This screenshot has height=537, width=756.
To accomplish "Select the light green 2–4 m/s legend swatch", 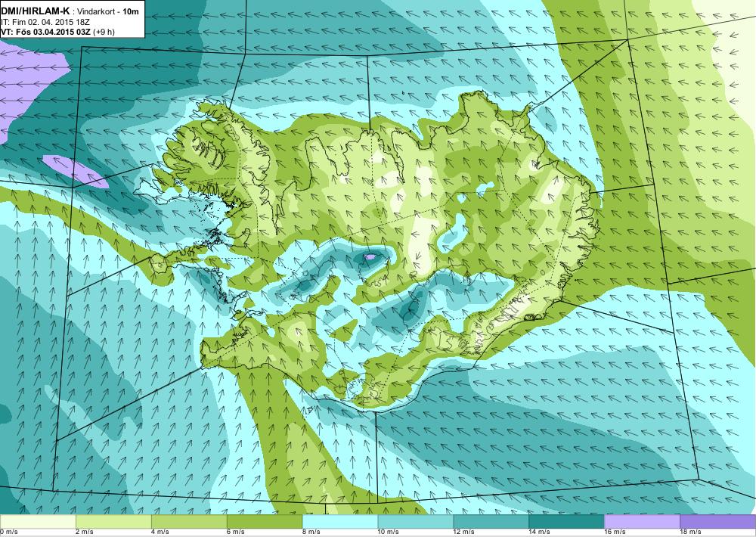I will tap(113, 522).
